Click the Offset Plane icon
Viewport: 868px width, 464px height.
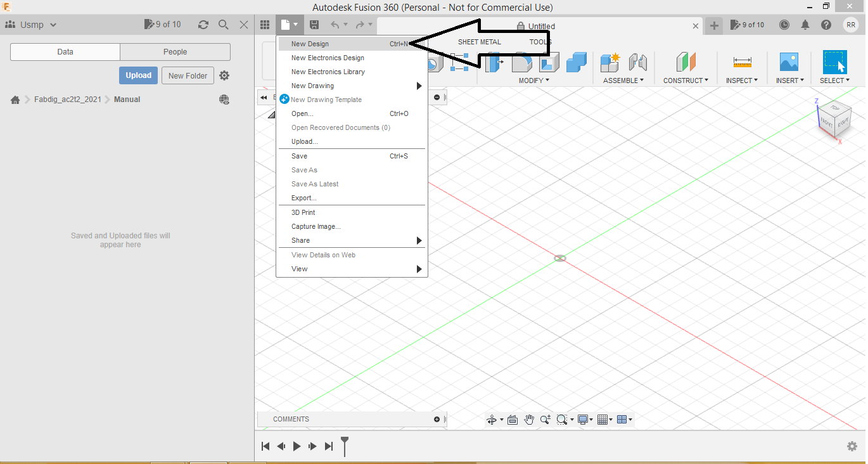(686, 62)
